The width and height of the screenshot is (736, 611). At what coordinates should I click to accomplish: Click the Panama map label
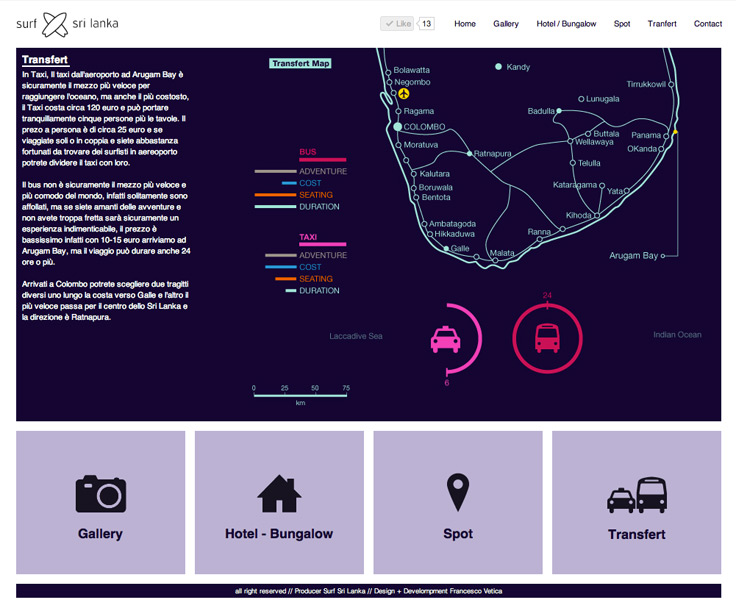pos(646,135)
